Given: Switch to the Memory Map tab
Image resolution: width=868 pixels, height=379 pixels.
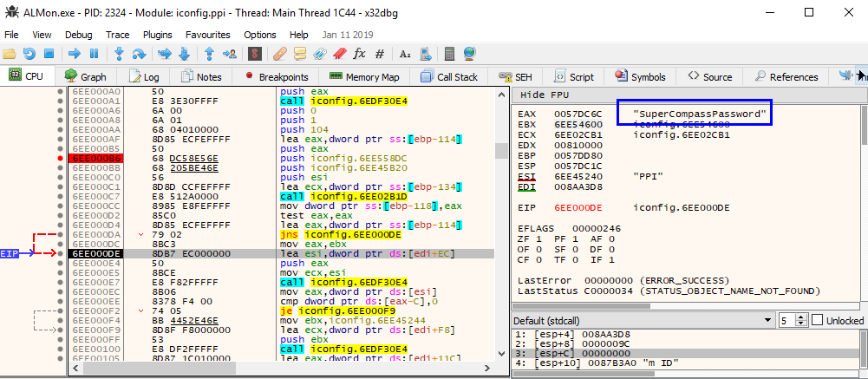Looking at the screenshot, I should [364, 77].
